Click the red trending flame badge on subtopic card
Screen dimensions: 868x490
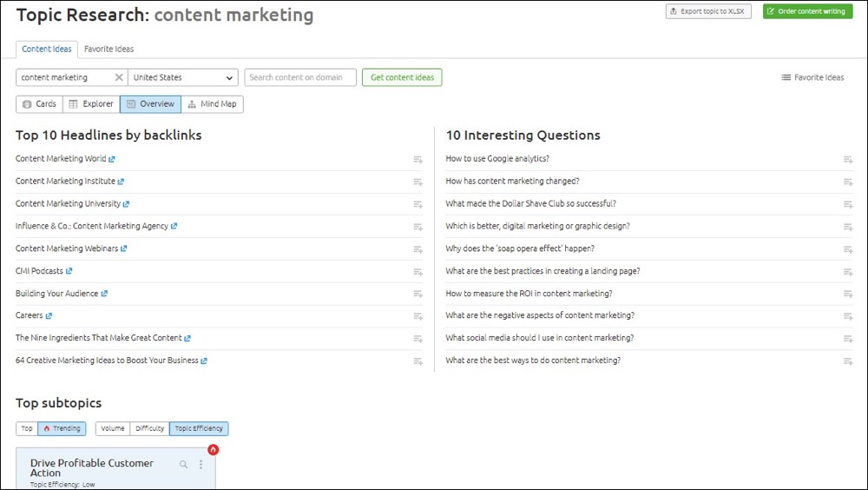pos(214,449)
